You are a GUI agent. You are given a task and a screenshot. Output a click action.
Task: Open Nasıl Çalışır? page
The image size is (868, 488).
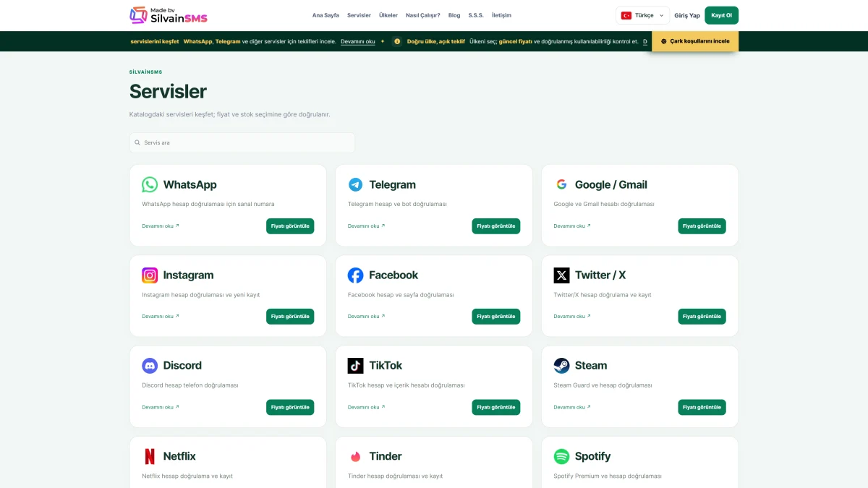click(x=423, y=15)
